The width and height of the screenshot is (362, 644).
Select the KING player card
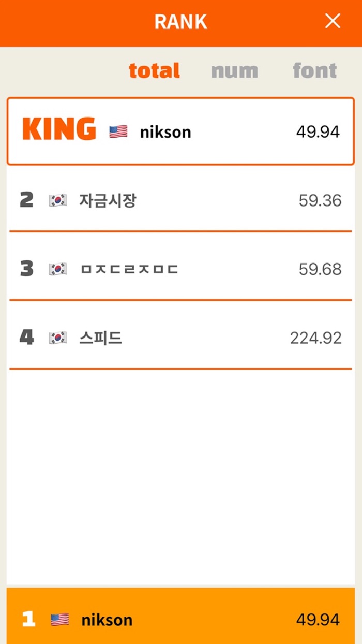coord(181,129)
